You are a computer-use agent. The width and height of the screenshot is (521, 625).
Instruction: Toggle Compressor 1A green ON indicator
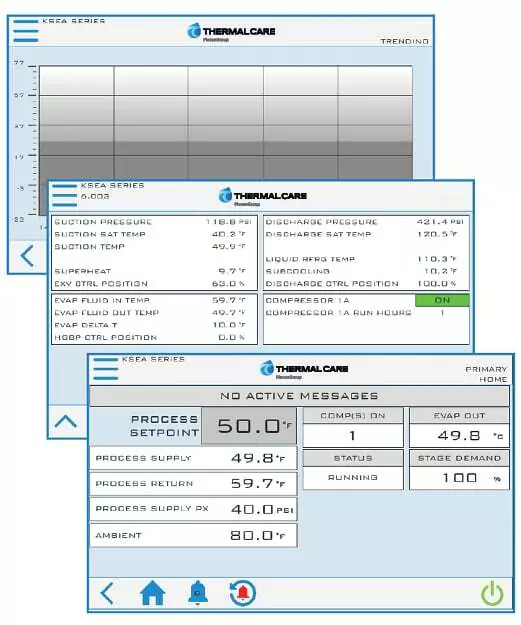click(x=442, y=300)
